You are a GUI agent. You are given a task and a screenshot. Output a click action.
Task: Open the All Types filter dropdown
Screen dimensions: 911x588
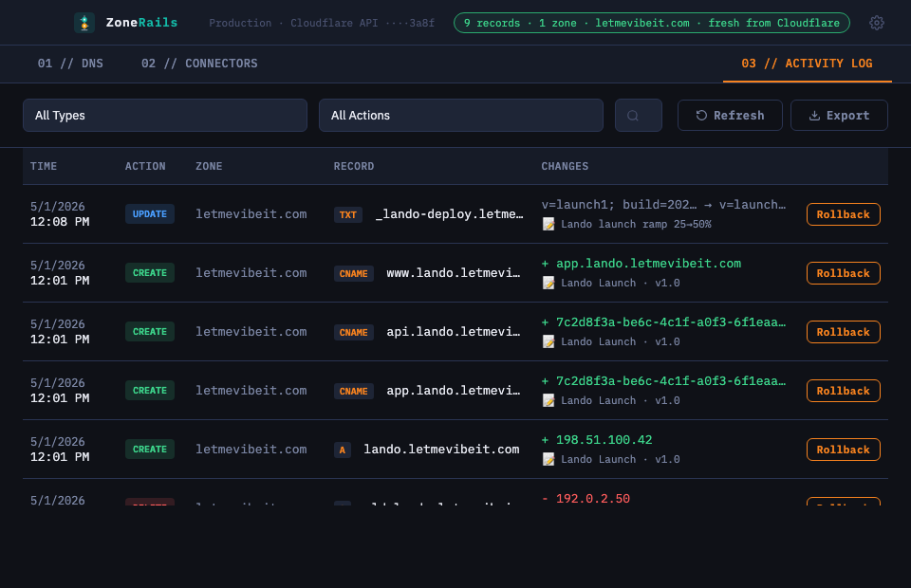click(165, 115)
